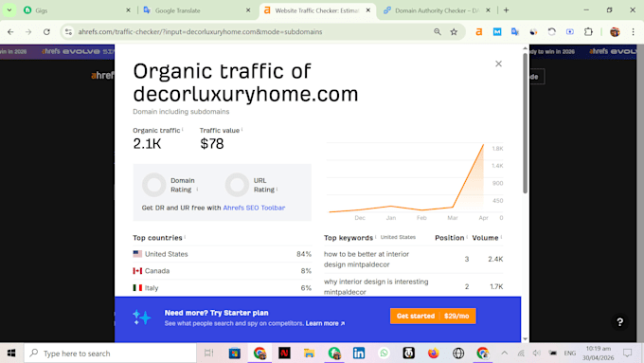Click the Position column info icon
This screenshot has height=363, width=644.
[x=467, y=237]
